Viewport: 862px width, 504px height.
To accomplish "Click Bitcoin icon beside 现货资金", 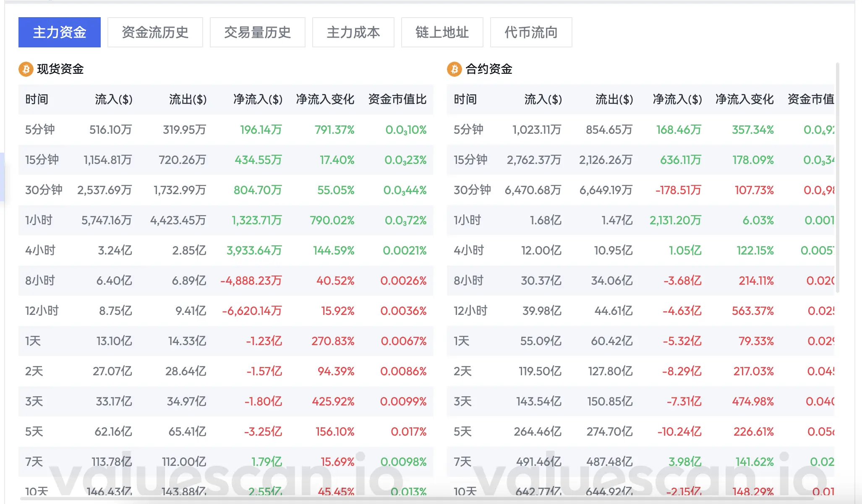I will [x=26, y=69].
